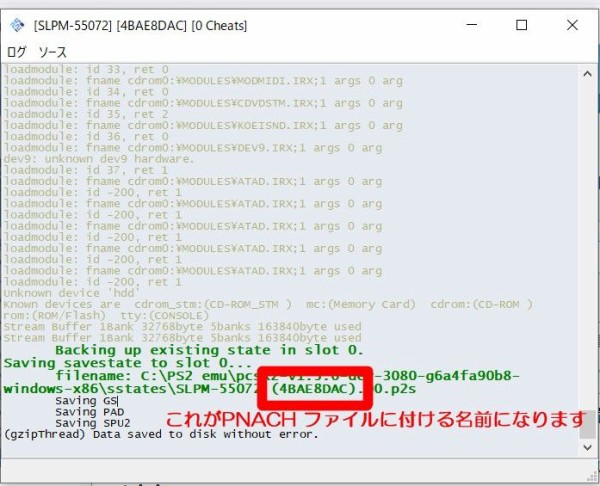
Task: Click the vertical scrollbar thumb
Action: click(x=587, y=424)
